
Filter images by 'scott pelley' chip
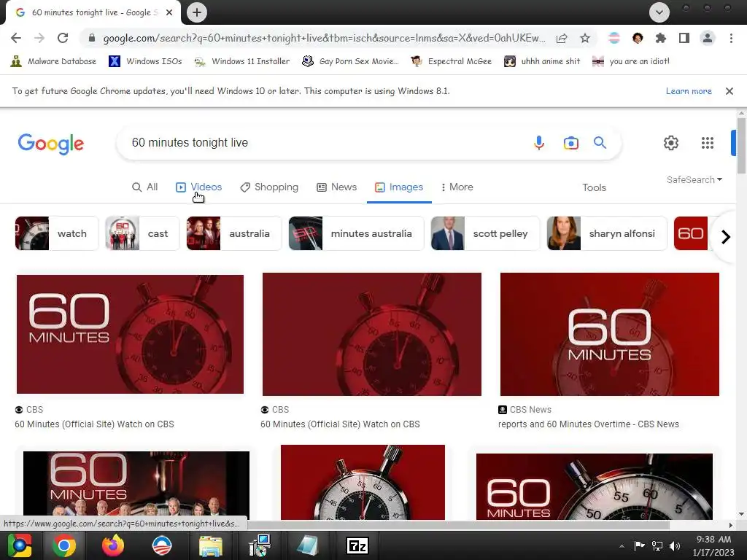[485, 233]
